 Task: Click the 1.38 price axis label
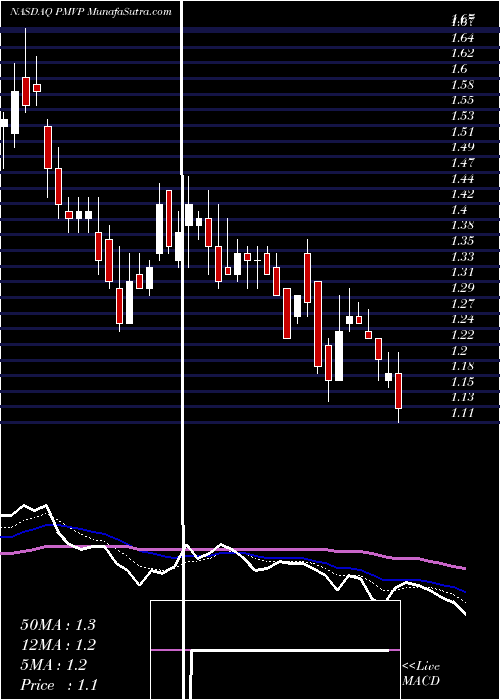point(463,225)
